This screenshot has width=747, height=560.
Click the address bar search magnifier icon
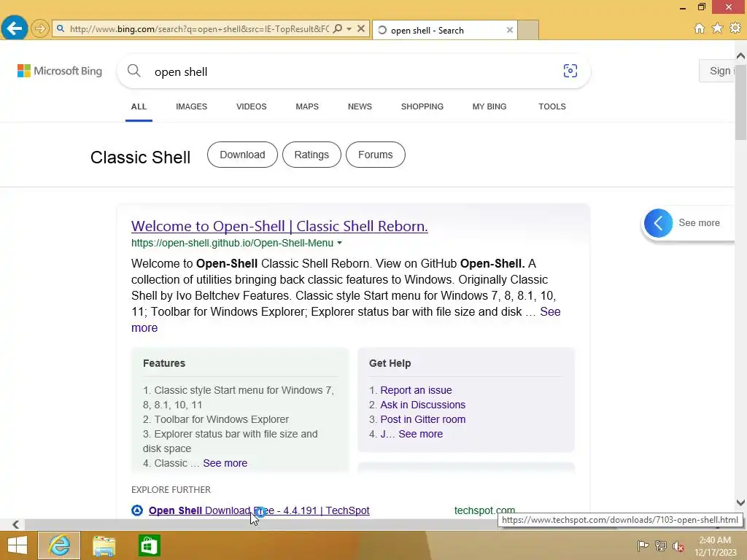point(338,29)
